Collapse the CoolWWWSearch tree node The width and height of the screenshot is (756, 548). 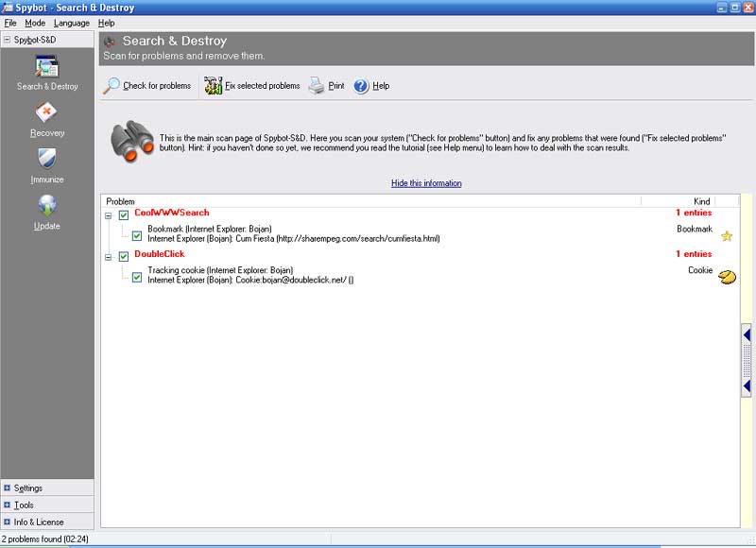[x=109, y=216]
